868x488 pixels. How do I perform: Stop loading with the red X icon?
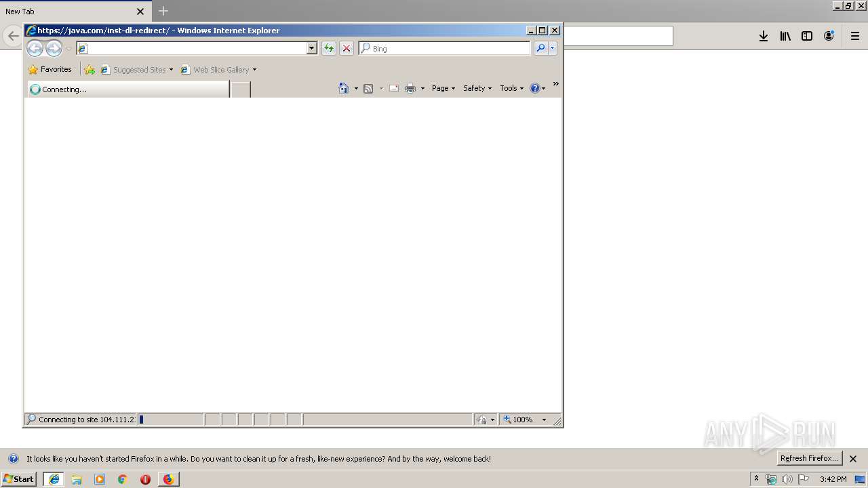(x=347, y=48)
